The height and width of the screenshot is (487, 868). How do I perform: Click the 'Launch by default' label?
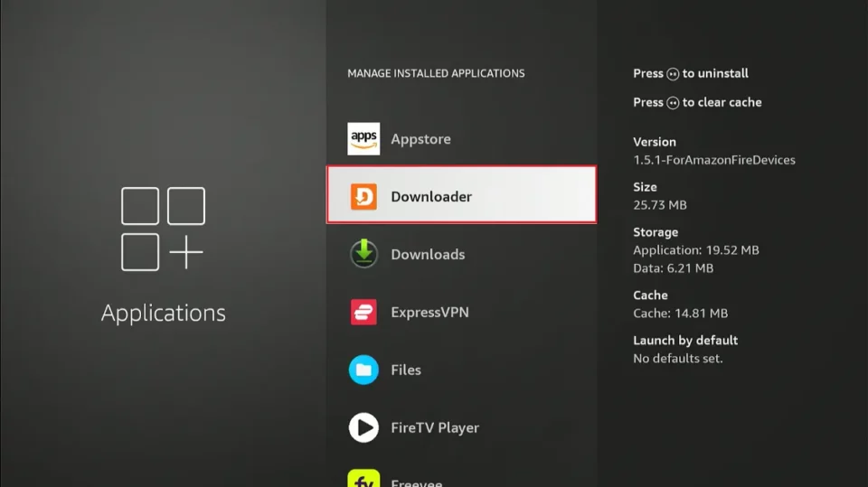tap(685, 341)
